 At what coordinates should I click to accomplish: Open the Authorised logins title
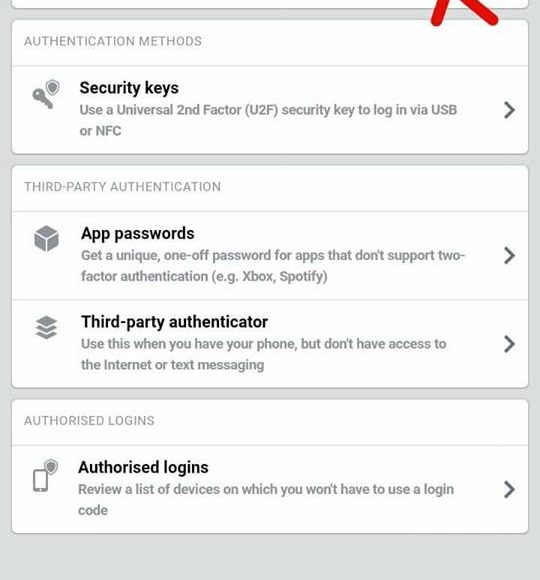[143, 468]
